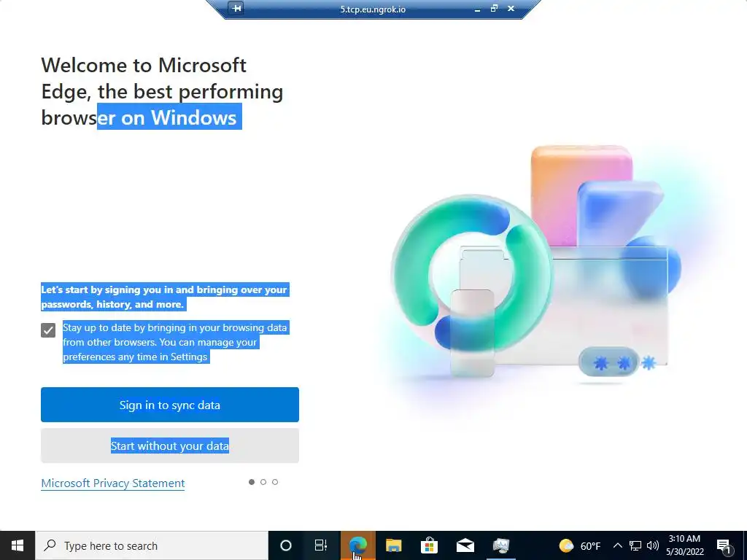This screenshot has height=560, width=747.
Task: Open Task View on the taskbar
Action: tap(321, 545)
